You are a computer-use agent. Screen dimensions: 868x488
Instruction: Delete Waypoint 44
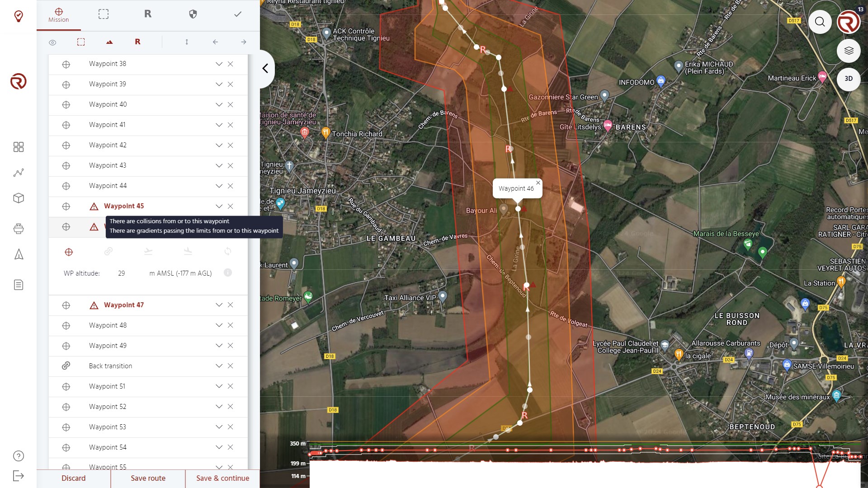pyautogui.click(x=231, y=186)
